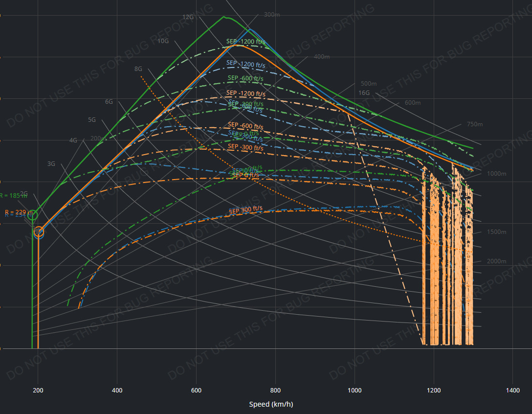Click the '300m' turn radius label

click(x=272, y=15)
